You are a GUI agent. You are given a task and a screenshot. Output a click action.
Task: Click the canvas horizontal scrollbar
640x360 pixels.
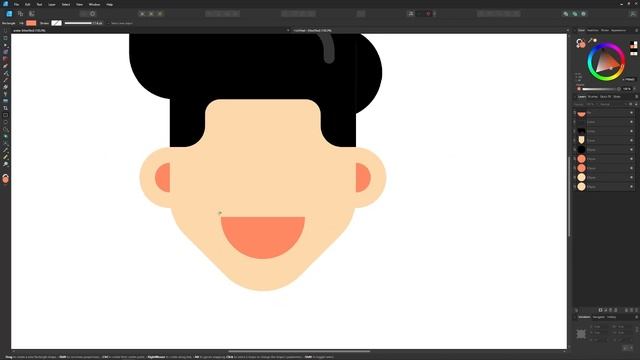pyautogui.click(x=299, y=351)
